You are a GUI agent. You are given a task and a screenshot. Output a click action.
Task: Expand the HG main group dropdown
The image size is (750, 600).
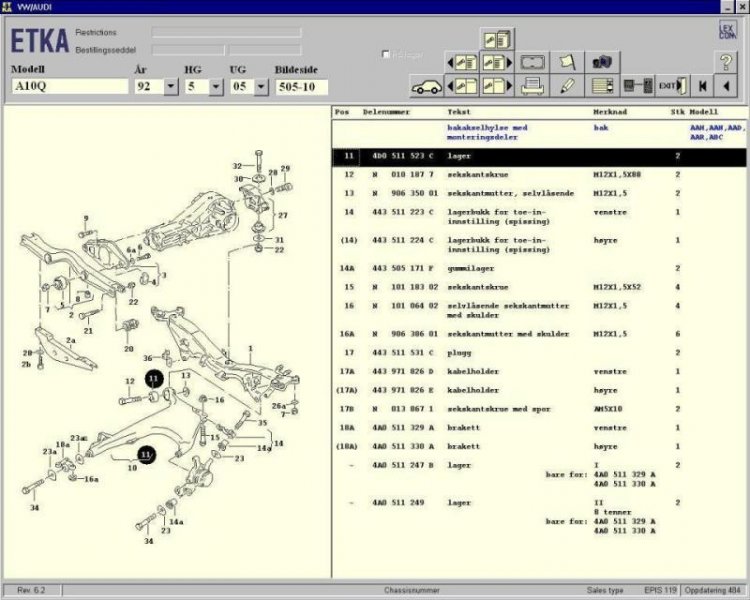tap(216, 87)
